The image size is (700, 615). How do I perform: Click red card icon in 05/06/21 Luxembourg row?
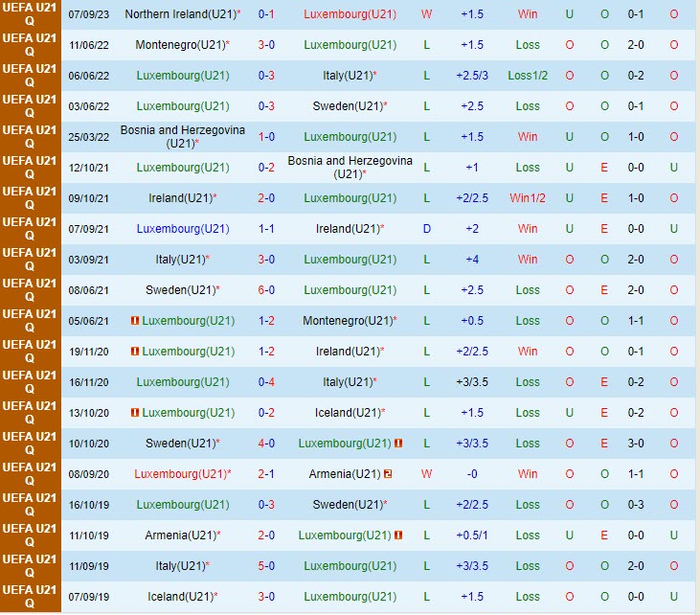(x=135, y=321)
